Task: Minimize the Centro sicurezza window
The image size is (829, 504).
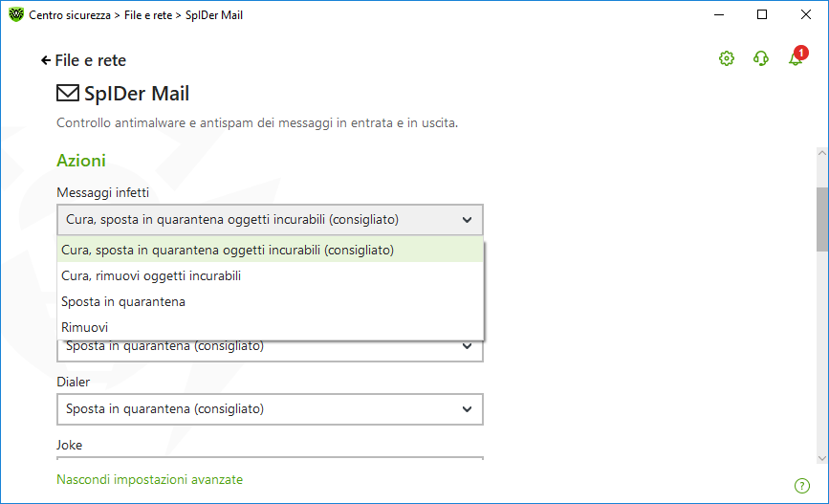Action: [x=718, y=15]
